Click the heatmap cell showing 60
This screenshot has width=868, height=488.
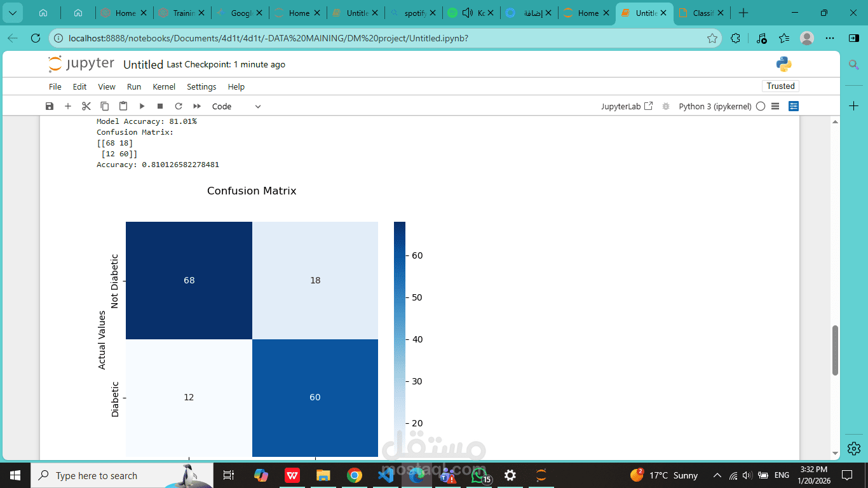pos(315,397)
